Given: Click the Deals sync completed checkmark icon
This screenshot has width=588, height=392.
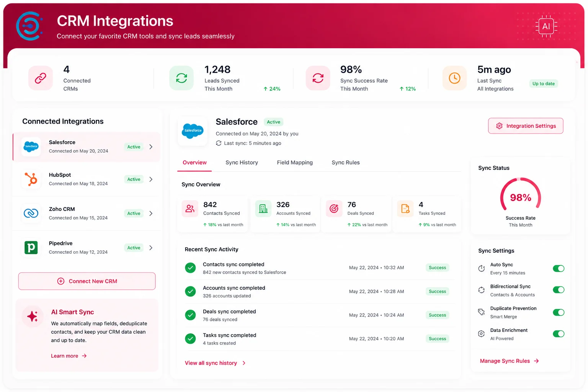Looking at the screenshot, I should (x=190, y=315).
